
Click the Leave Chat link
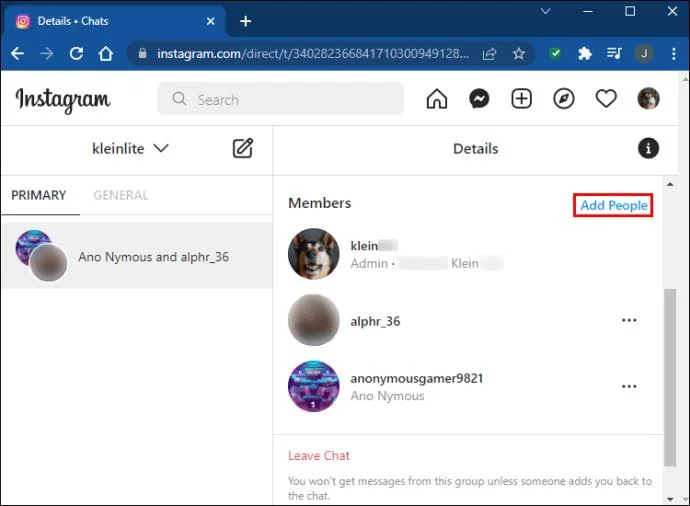(319, 455)
